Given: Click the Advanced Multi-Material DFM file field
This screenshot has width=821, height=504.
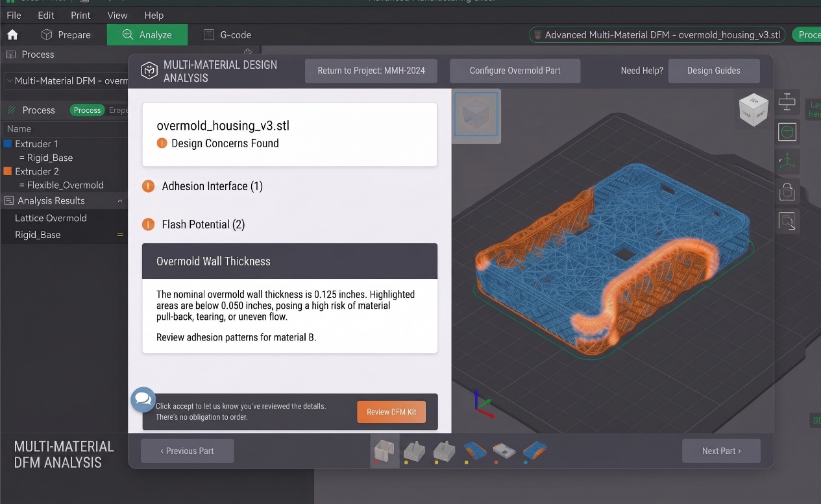Looking at the screenshot, I should 658,35.
